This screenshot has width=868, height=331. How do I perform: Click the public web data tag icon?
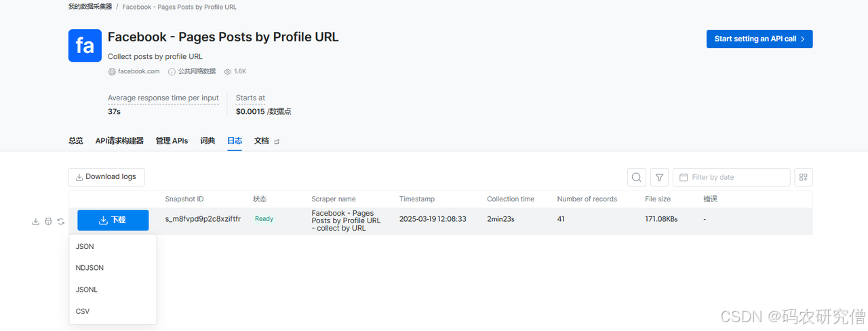point(172,71)
